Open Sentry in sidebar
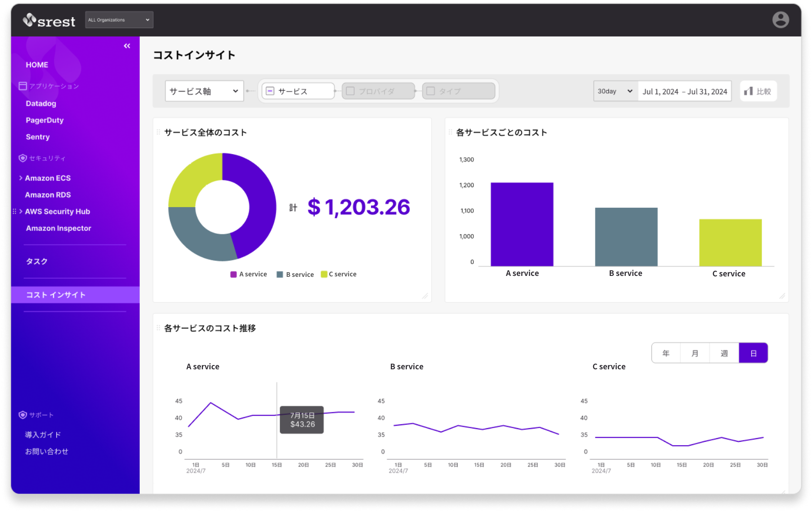Viewport: 812px width, 512px height. pyautogui.click(x=37, y=137)
